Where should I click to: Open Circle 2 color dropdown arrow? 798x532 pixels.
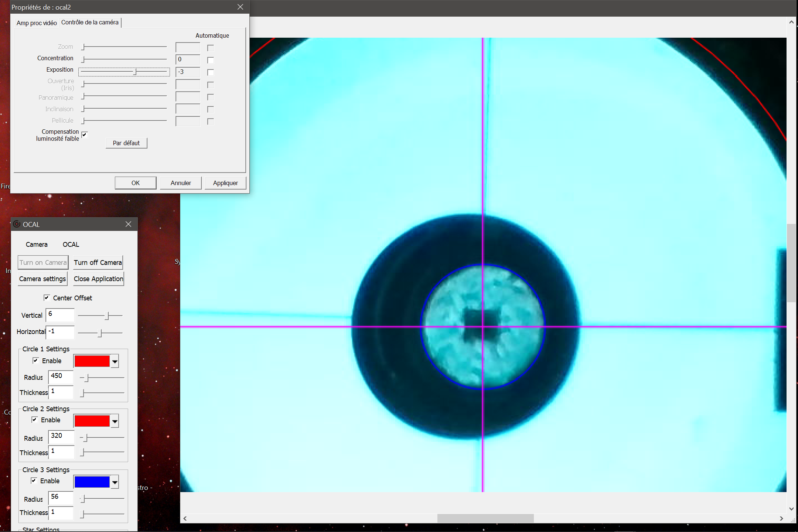115,421
